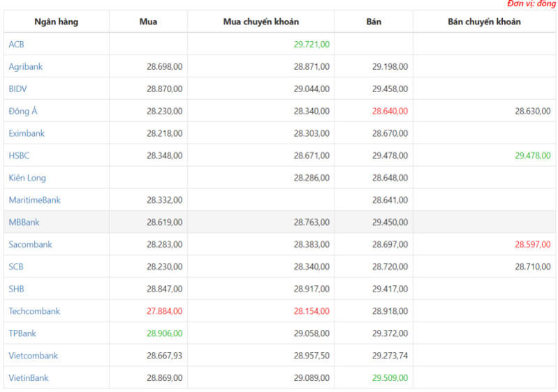Open the Sacombank link
This screenshot has height=392, width=558.
point(30,245)
